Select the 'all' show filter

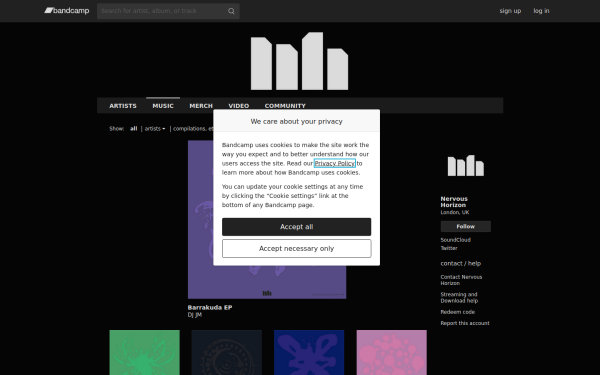pyautogui.click(x=134, y=129)
